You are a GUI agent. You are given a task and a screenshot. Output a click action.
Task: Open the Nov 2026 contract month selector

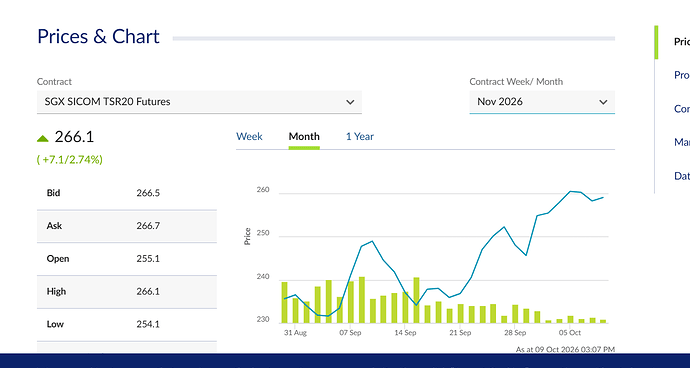click(x=542, y=102)
